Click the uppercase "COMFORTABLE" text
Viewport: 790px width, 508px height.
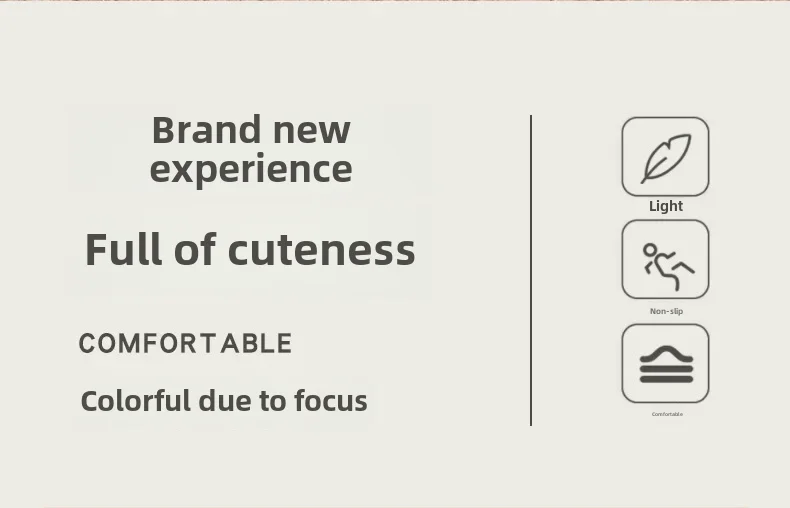[185, 344]
